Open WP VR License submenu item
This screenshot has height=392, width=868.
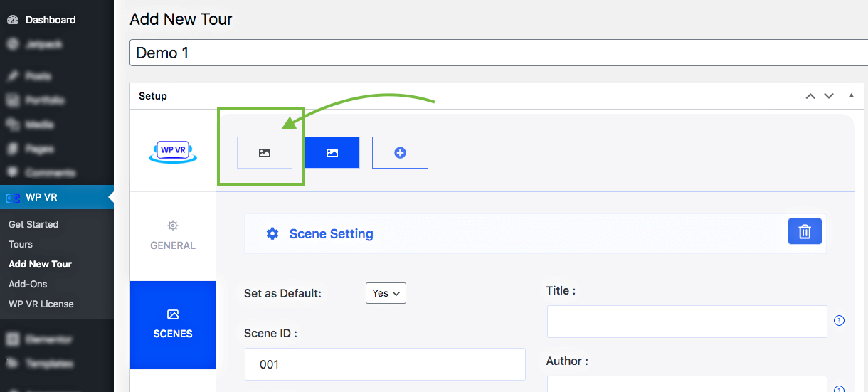(x=41, y=304)
